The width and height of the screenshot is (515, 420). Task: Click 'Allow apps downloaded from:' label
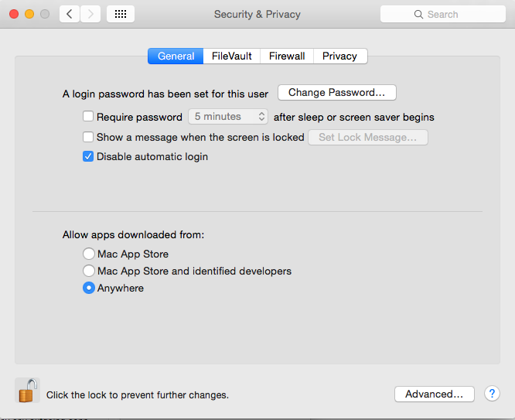pyautogui.click(x=133, y=234)
